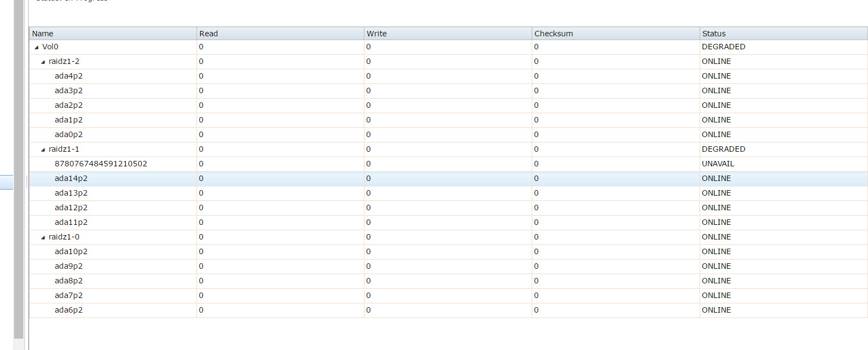Collapse the raidz1-2 vdev group
Image resolution: width=868 pixels, height=350 pixels.
43,62
